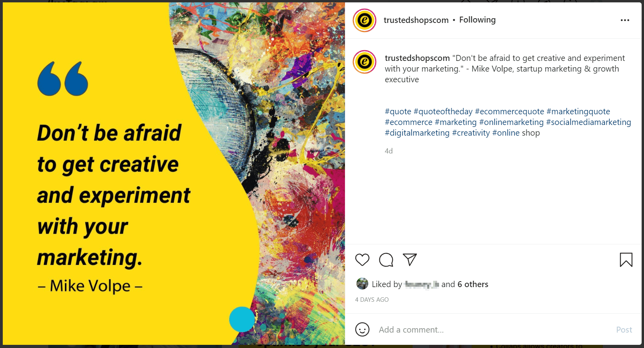Click the 4 DAYS AGO timestamp

point(372,300)
